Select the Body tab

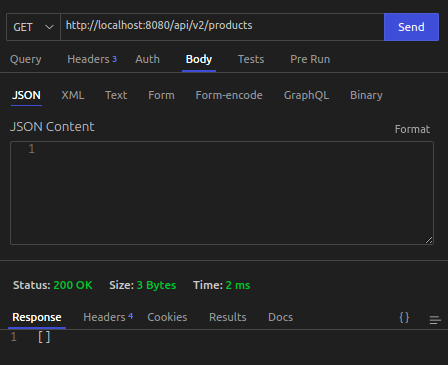point(199,59)
